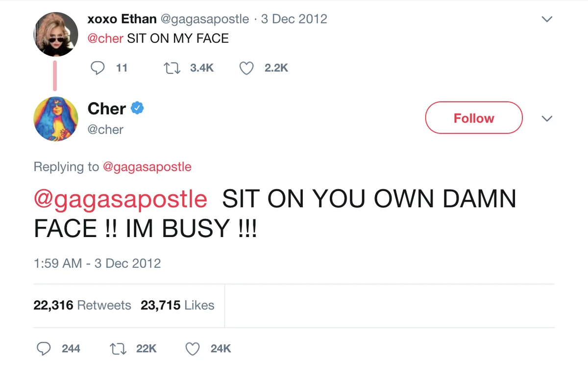The width and height of the screenshot is (588, 383).
Task: Like Cher's tweet with the 24K heart icon
Action: coord(193,349)
